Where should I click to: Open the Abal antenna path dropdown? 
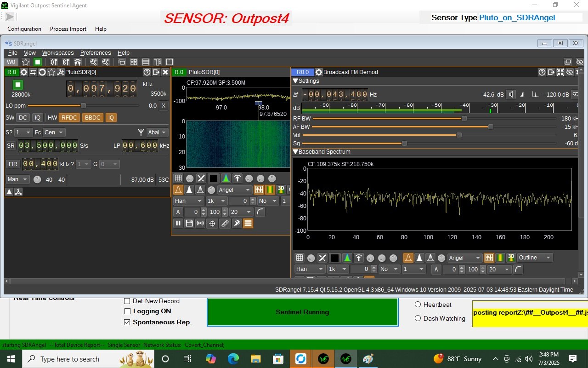(x=158, y=132)
